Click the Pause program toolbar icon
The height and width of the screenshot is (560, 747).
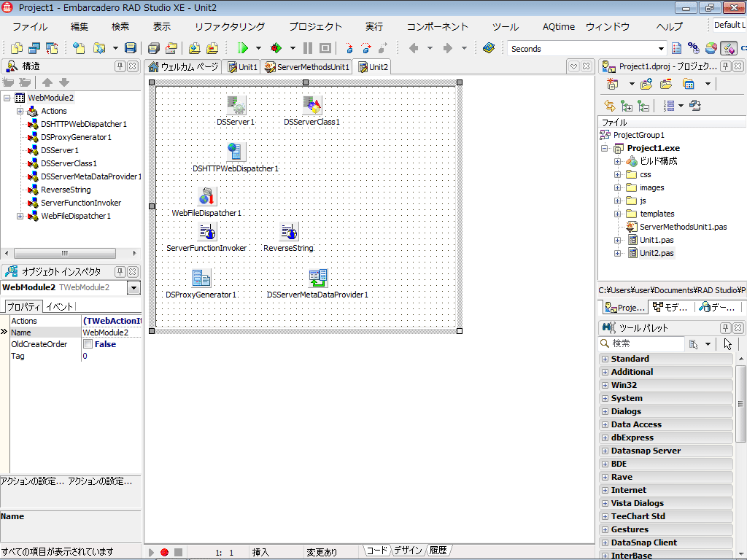click(x=308, y=48)
